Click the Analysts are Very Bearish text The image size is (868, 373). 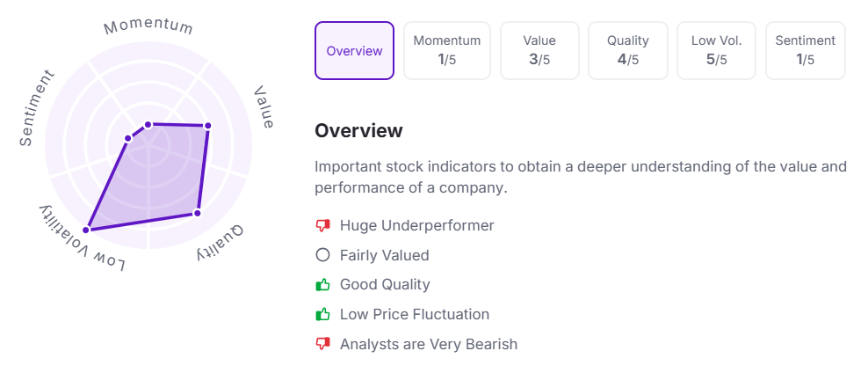[429, 344]
